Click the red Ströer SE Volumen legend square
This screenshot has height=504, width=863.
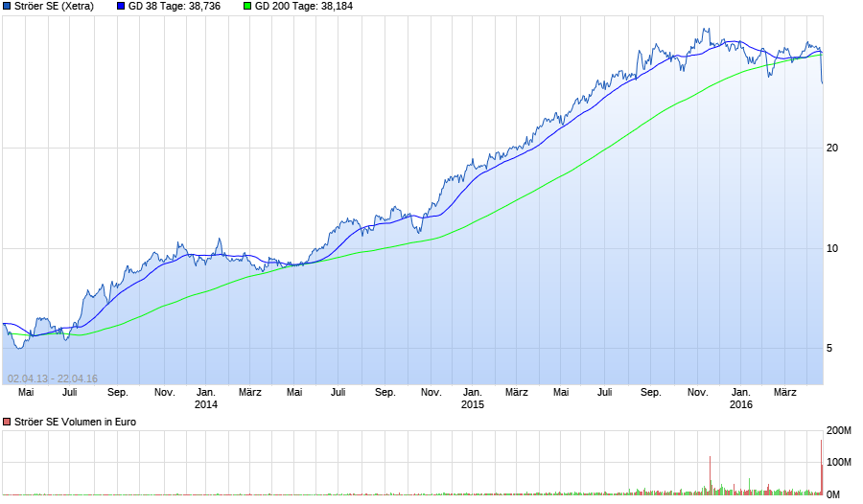[7, 422]
